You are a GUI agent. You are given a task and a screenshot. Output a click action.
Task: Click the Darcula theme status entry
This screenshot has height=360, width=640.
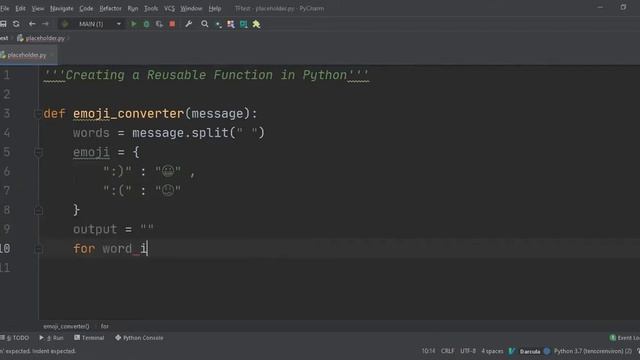[530, 351]
